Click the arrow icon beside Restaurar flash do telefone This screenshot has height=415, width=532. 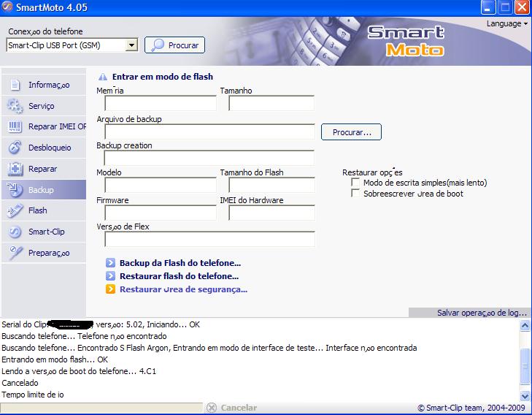[x=110, y=276]
